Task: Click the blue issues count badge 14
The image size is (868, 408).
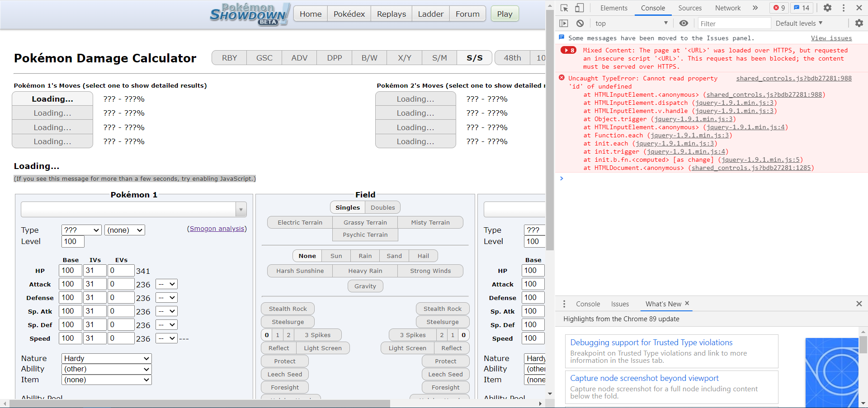Action: 802,8
